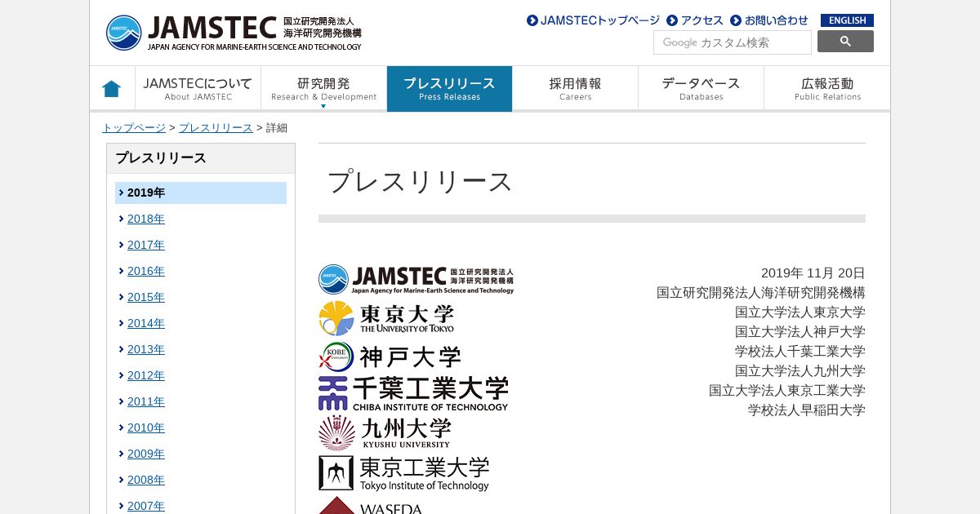Select プレスリリース Press Releases tab
Viewport: 980px width, 514px height.
(x=449, y=88)
